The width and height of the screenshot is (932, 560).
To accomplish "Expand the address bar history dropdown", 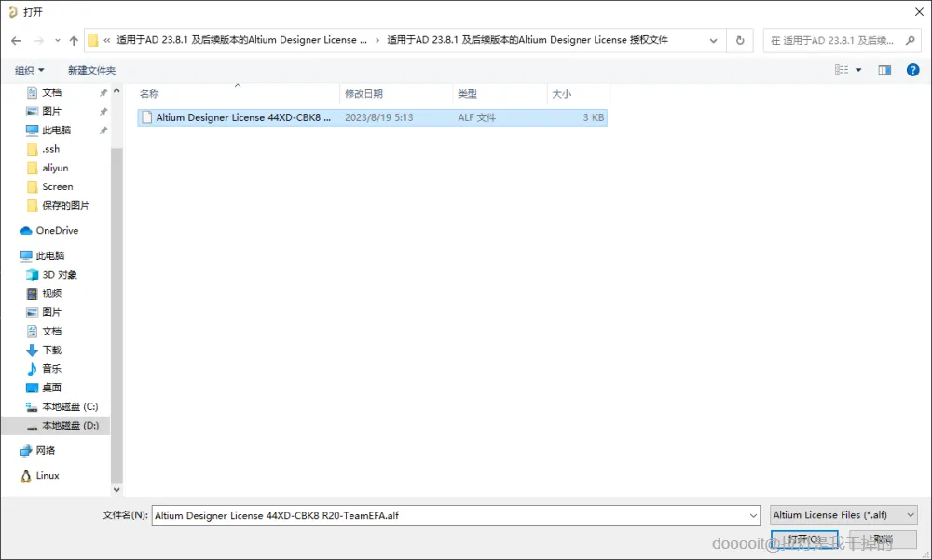I will pos(713,40).
